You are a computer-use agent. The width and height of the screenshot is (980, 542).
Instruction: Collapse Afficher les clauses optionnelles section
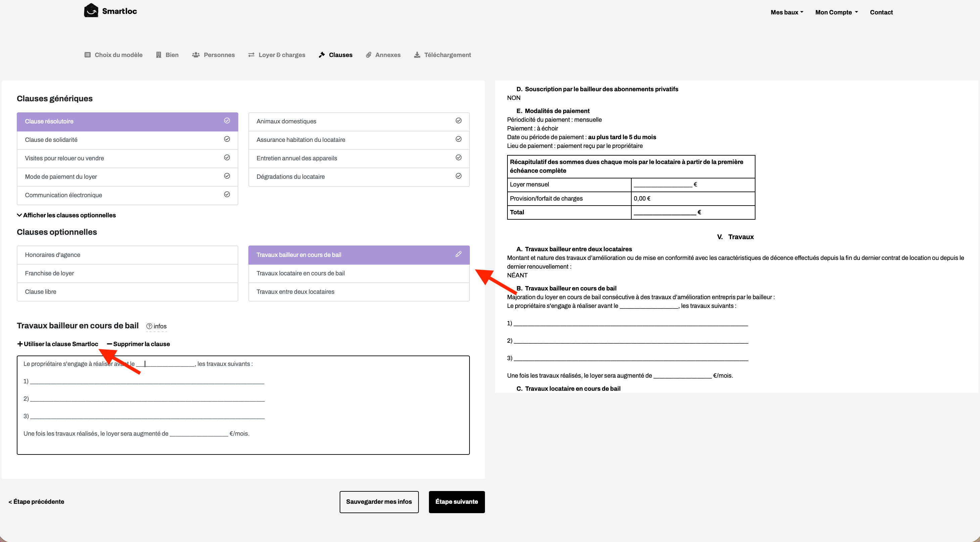pos(66,215)
